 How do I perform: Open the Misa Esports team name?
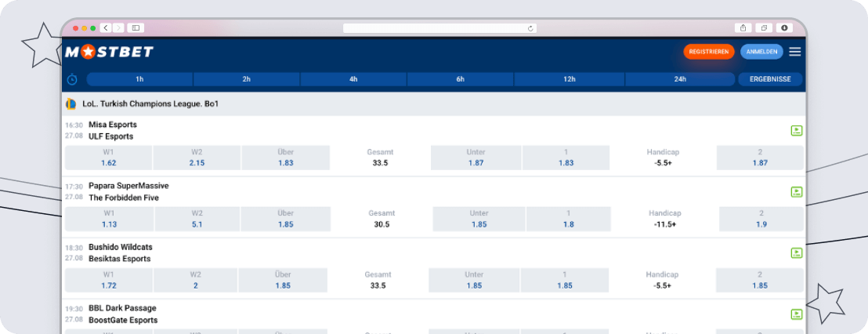pos(112,125)
